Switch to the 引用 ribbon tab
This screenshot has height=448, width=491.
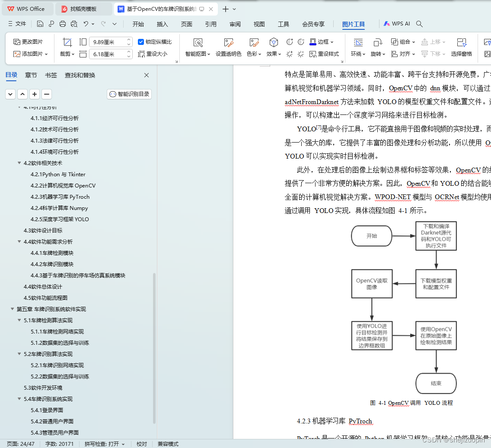pos(211,24)
